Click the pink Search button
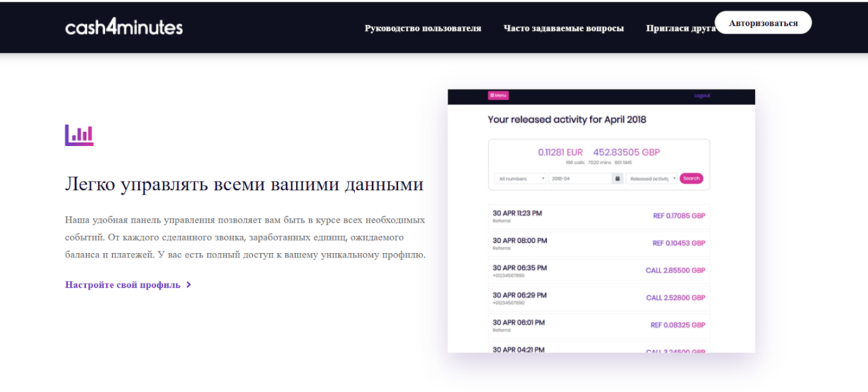This screenshot has height=392, width=868. (x=691, y=178)
